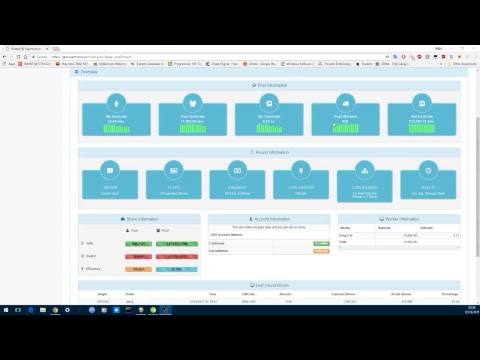
Task: Click the Round Information section header
Action: [x=269, y=152]
